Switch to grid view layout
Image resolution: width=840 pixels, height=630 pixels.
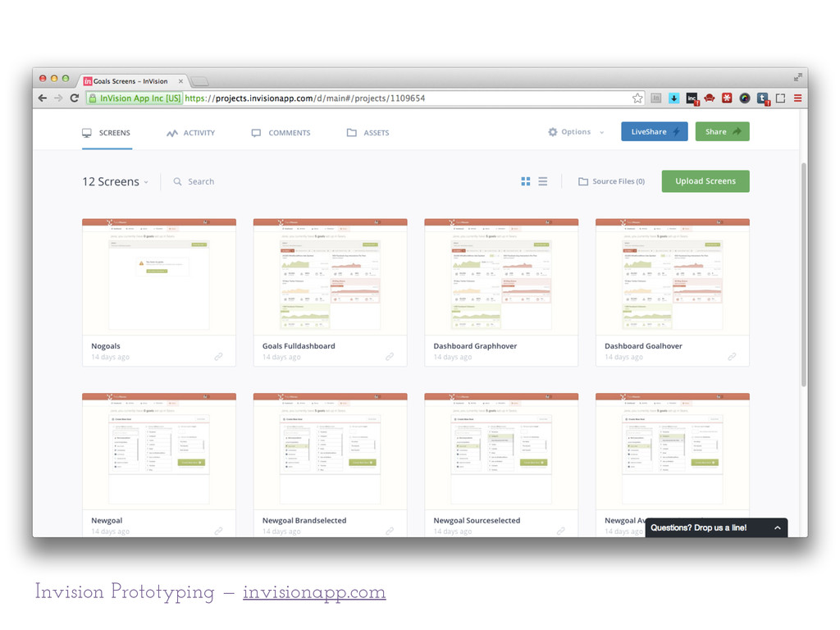pos(526,181)
